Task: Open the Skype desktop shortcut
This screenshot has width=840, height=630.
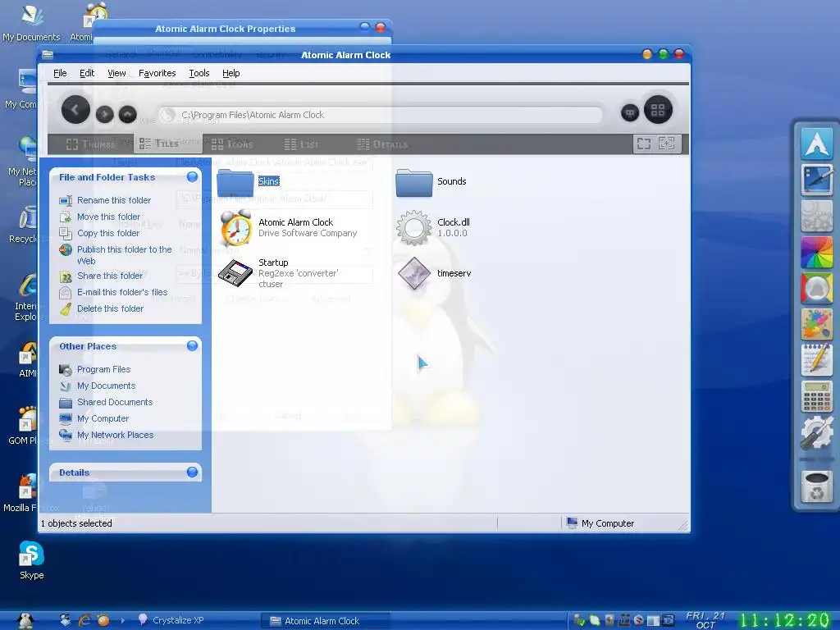Action: (x=31, y=560)
